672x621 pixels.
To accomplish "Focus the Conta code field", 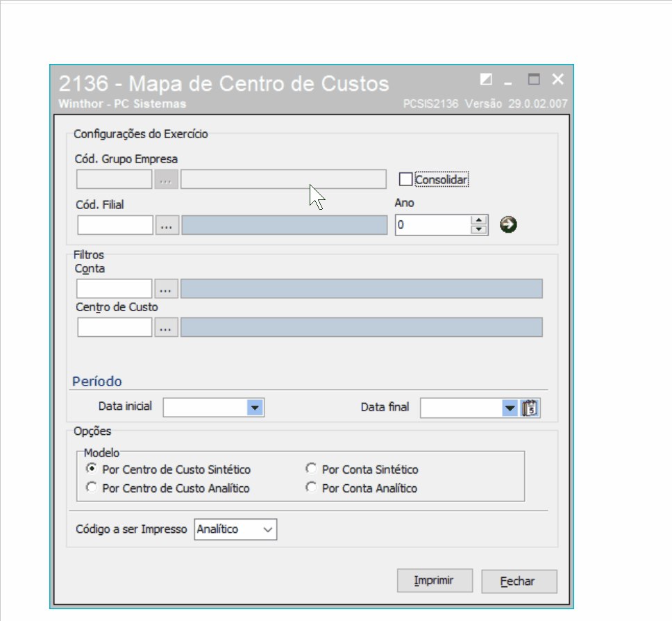I will pos(115,289).
